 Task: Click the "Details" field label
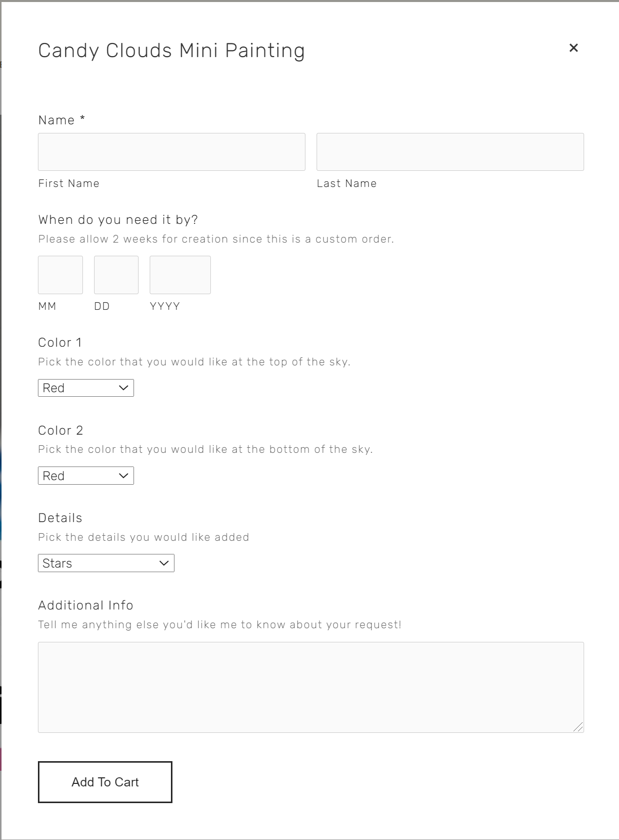point(60,518)
